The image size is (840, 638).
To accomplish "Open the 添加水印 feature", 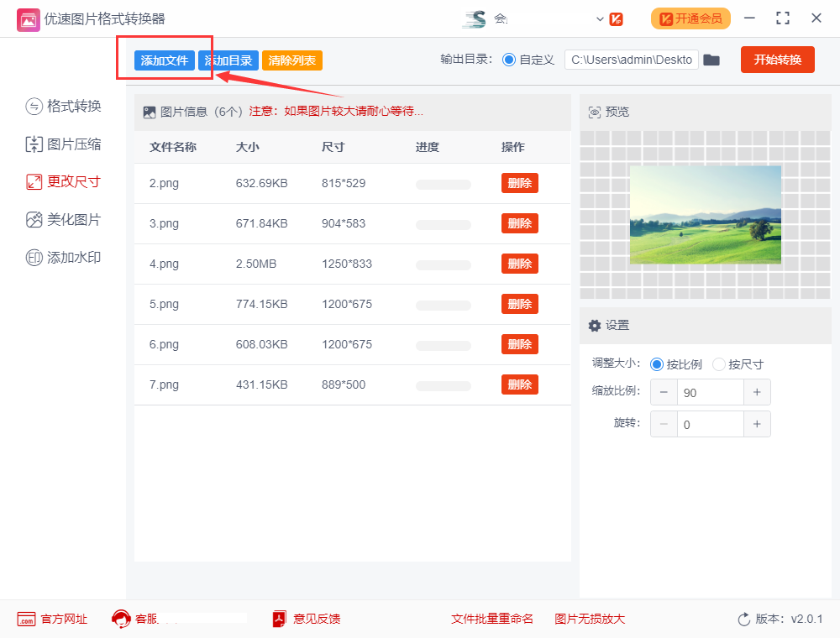I will 61,258.
